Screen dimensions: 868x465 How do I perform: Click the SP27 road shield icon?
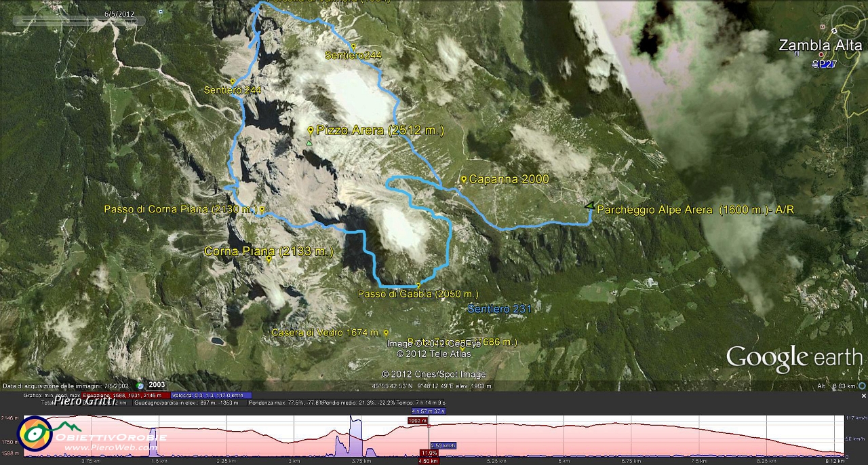point(825,64)
